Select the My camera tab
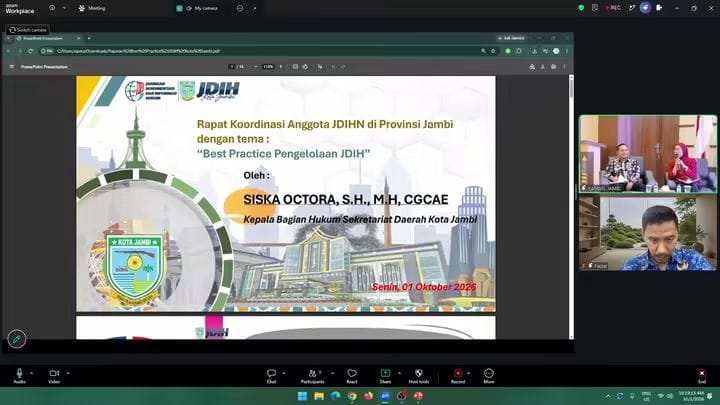The height and width of the screenshot is (405, 720). (197, 8)
